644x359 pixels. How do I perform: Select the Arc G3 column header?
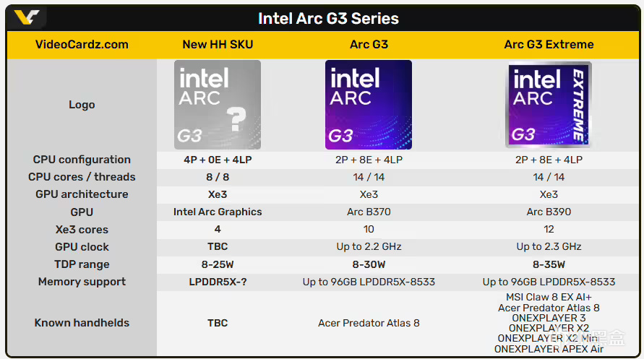click(369, 44)
